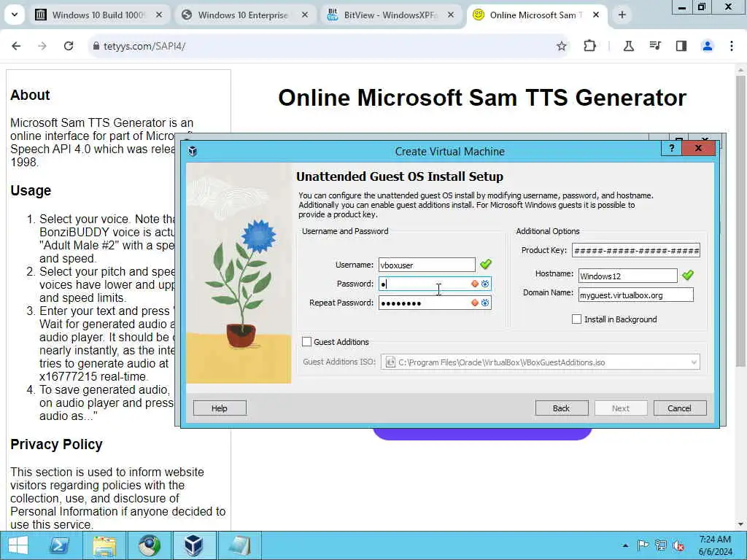
Task: Click the Password field's orange warning icon
Action: 474,284
